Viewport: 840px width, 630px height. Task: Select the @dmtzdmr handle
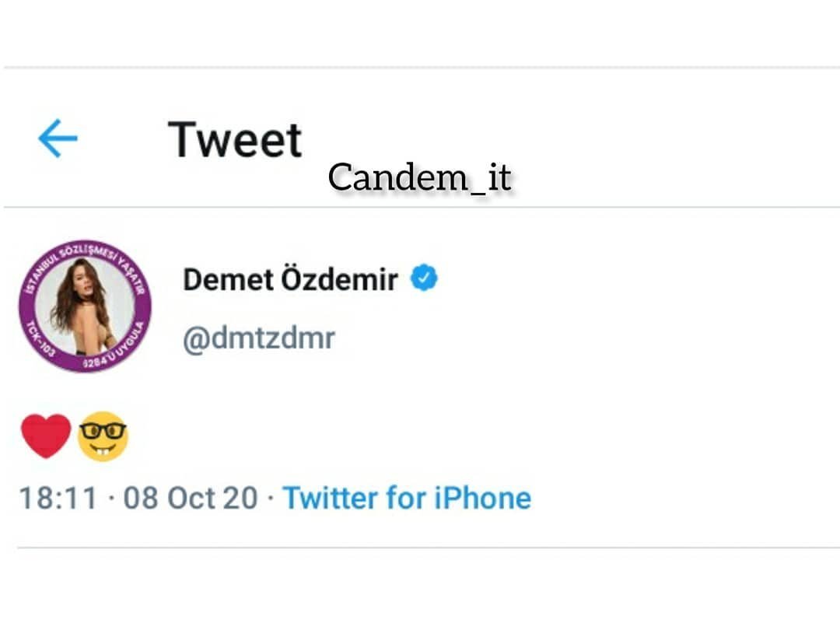tap(259, 339)
